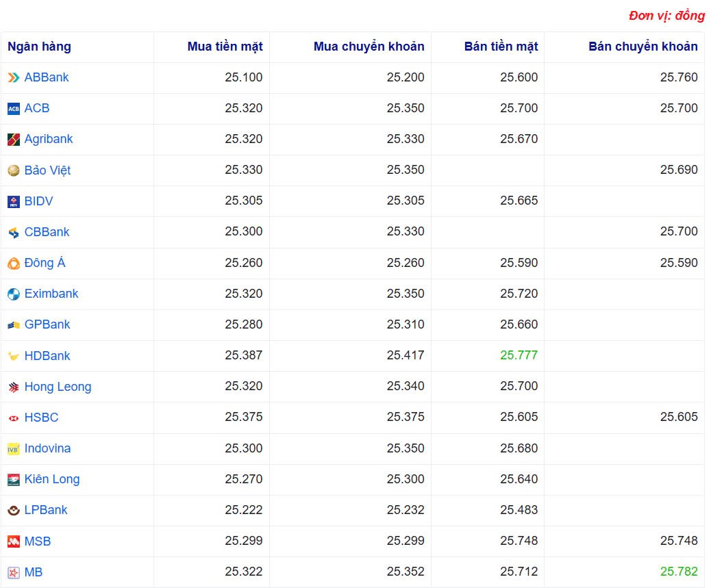Click the Mua tiền mặt column header

[x=226, y=47]
